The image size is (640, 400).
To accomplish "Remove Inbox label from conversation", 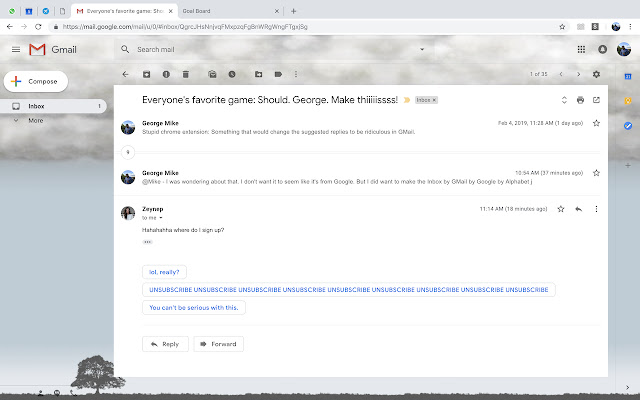I will pyautogui.click(x=434, y=100).
